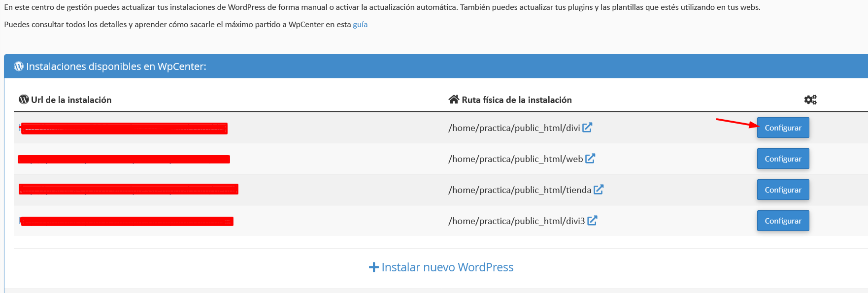Viewport: 868px width, 293px height.
Task: Click house icon beside Ruta física
Action: coord(454,99)
